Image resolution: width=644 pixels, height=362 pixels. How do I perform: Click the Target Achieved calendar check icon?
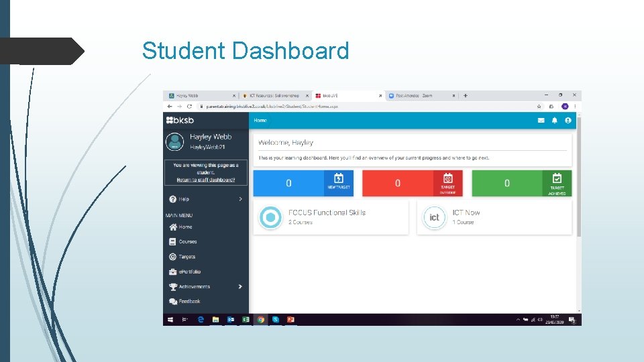(x=557, y=178)
